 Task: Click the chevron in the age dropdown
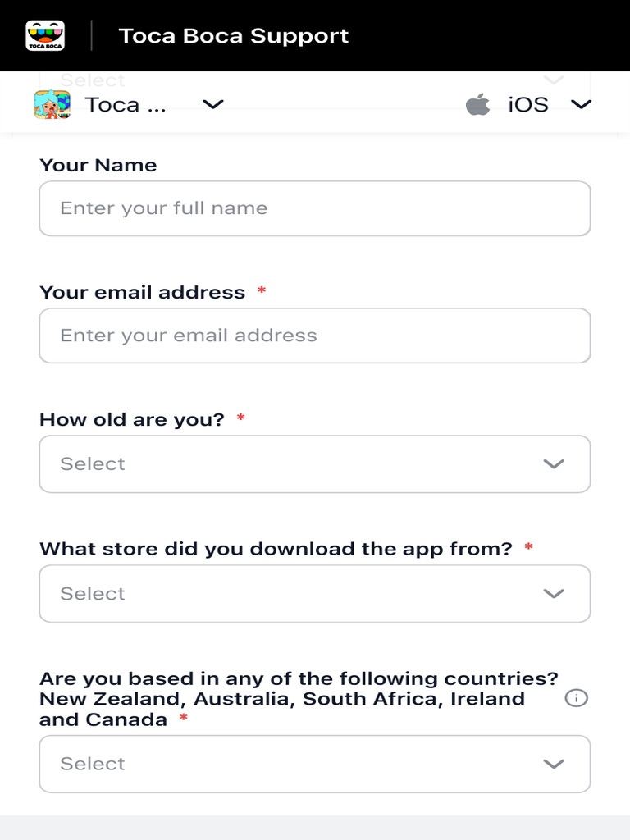tap(554, 464)
